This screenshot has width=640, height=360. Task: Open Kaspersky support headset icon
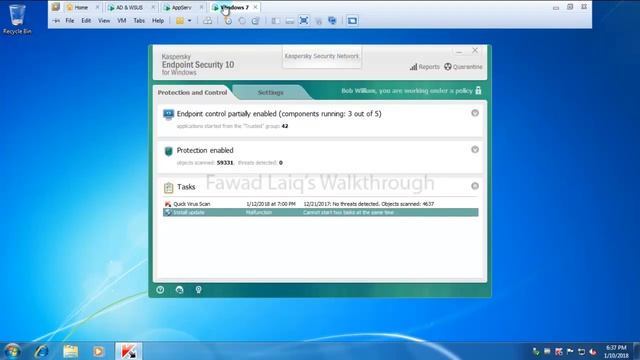tap(179, 290)
